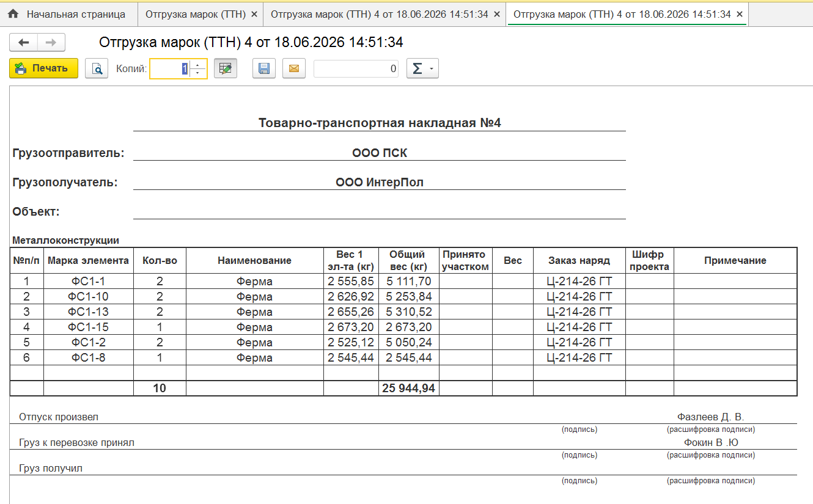Click the total quantity cell 10

pos(160,388)
